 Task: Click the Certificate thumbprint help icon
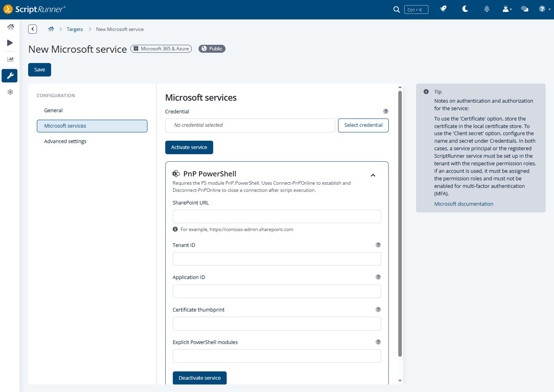point(378,310)
